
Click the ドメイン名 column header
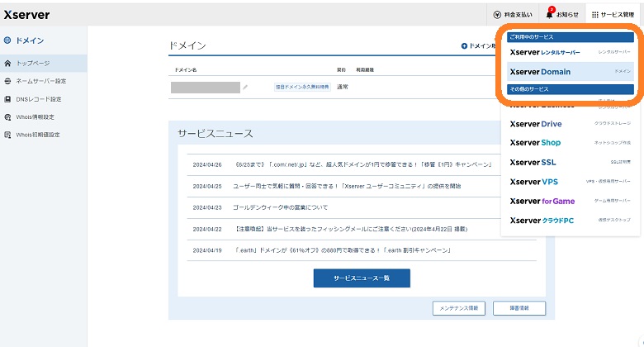(x=186, y=70)
